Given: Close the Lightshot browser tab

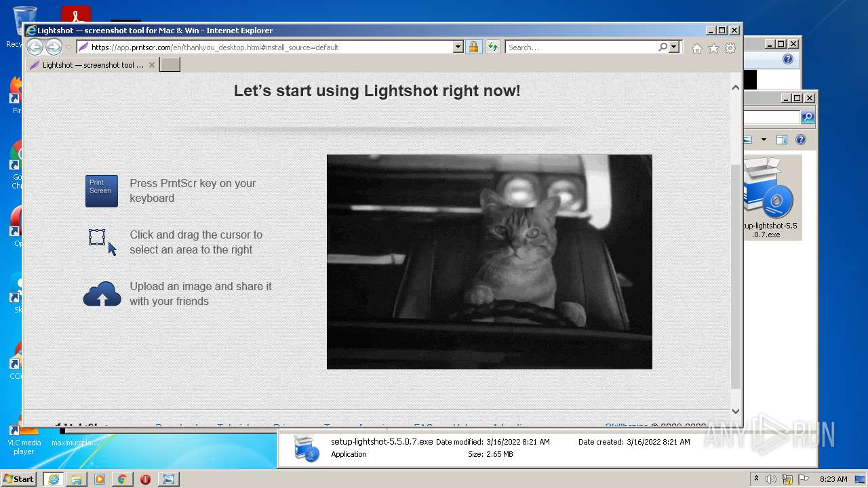Looking at the screenshot, I should (152, 65).
